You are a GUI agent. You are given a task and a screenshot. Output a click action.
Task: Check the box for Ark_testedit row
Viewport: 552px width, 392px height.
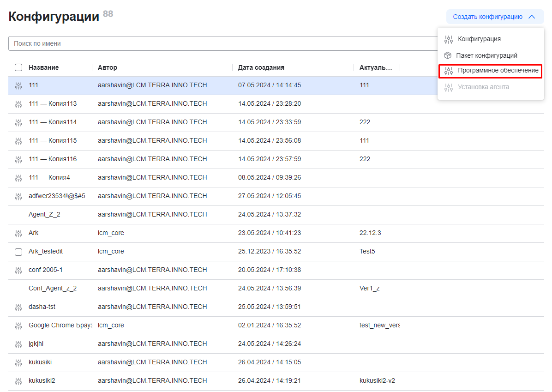pyautogui.click(x=18, y=252)
